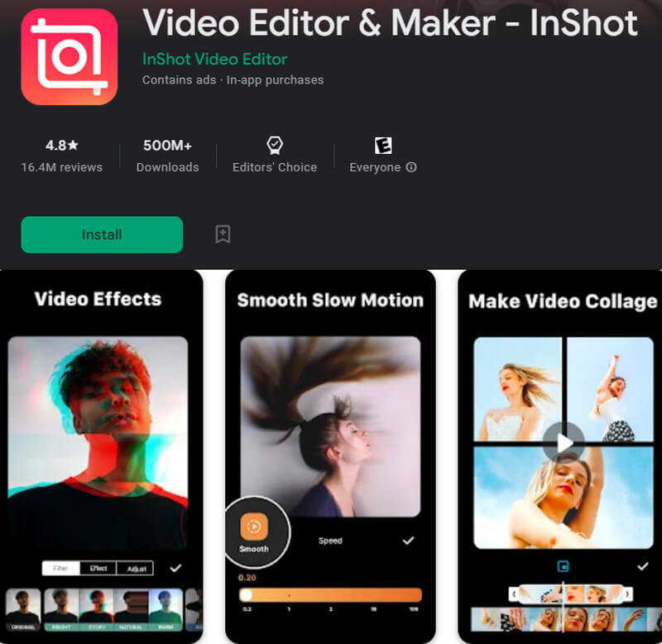This screenshot has width=662, height=644.
Task: Add app to wishlist via bookmark icon
Action: click(222, 235)
